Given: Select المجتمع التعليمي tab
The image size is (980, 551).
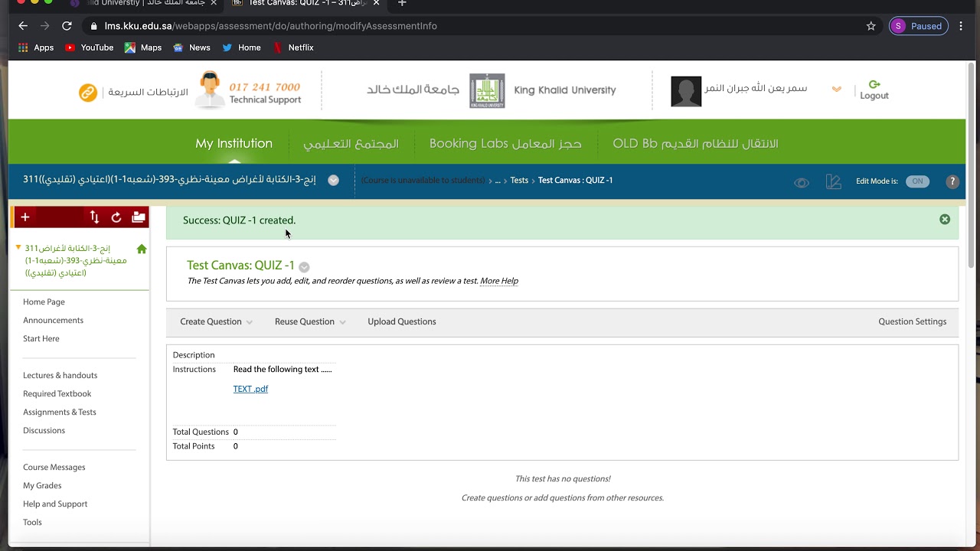Looking at the screenshot, I should (351, 143).
